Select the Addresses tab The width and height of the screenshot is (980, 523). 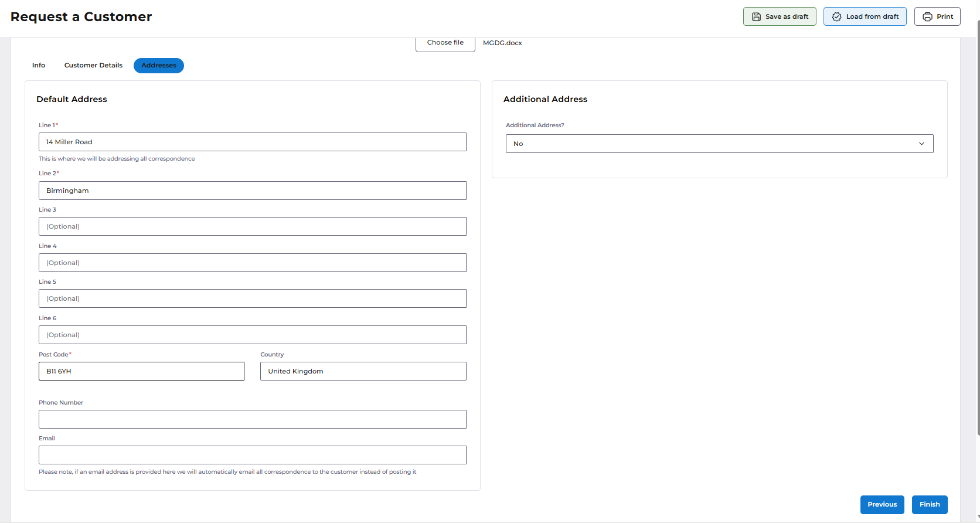tap(159, 66)
